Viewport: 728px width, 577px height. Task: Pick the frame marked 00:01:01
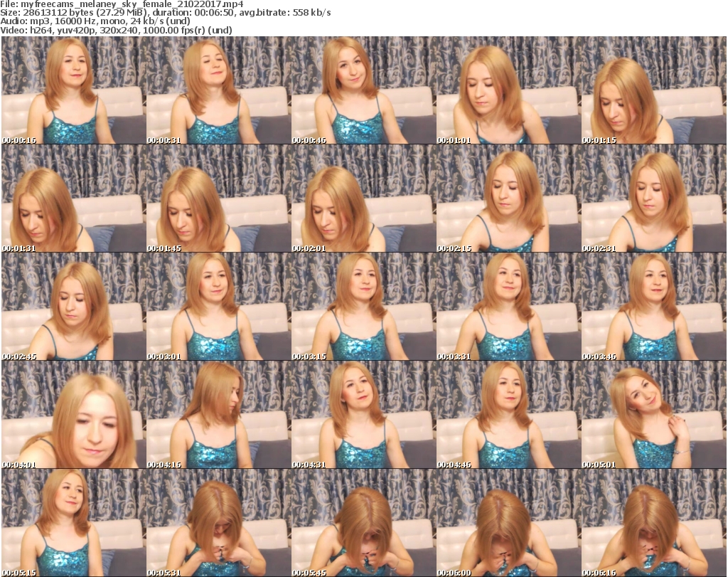508,90
